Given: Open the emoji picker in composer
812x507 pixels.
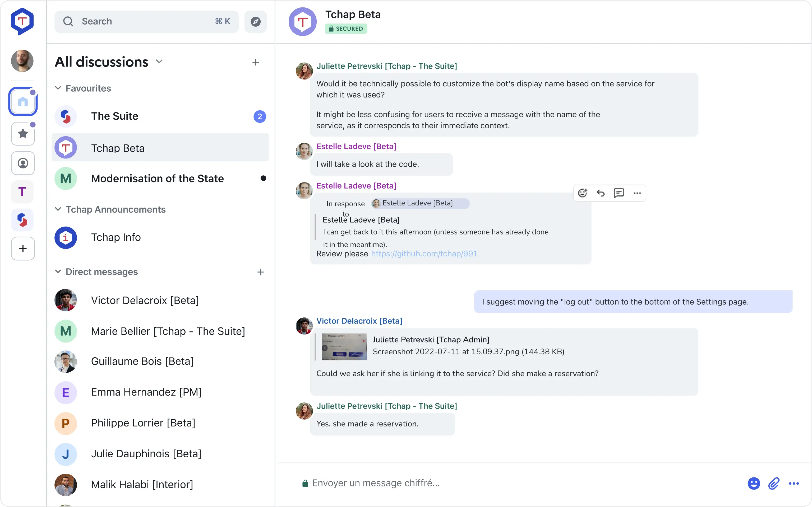Looking at the screenshot, I should click(754, 483).
